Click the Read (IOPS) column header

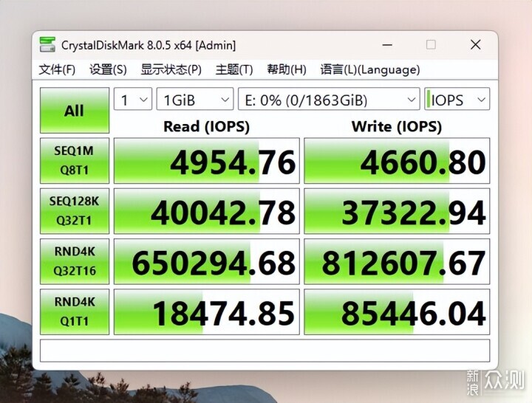(206, 126)
